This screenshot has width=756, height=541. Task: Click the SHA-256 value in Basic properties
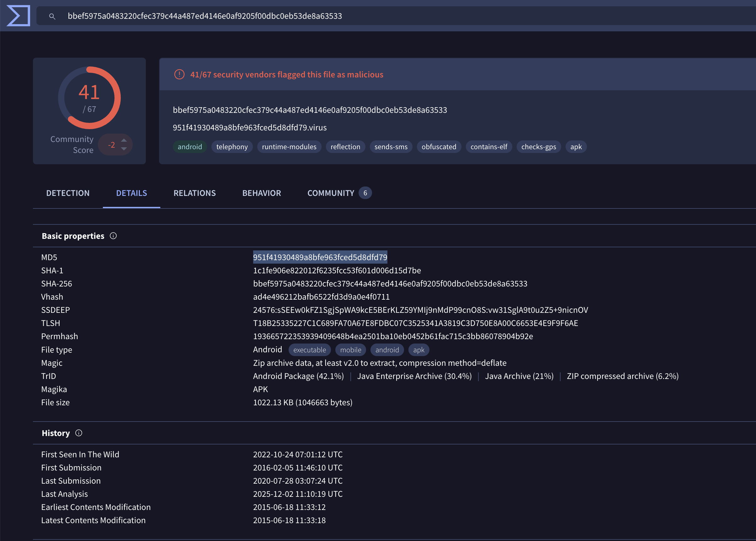[x=390, y=283]
